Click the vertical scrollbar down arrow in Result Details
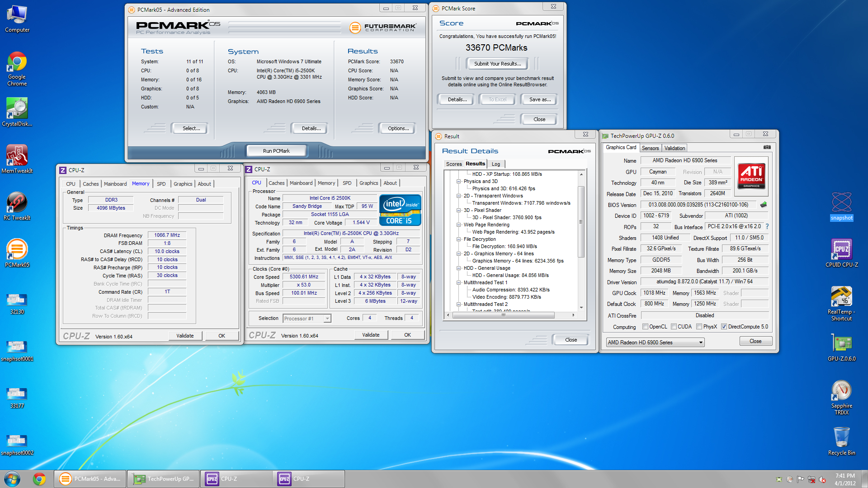 [x=581, y=308]
